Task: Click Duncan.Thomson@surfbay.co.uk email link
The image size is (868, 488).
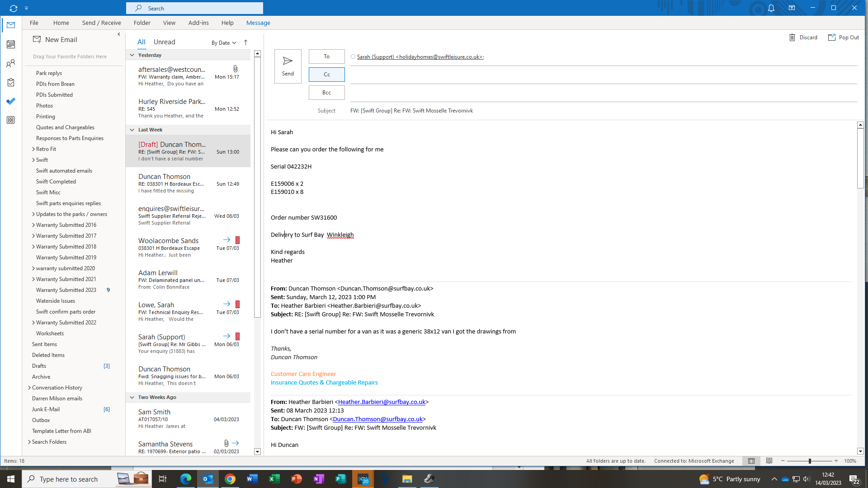Action: (377, 419)
